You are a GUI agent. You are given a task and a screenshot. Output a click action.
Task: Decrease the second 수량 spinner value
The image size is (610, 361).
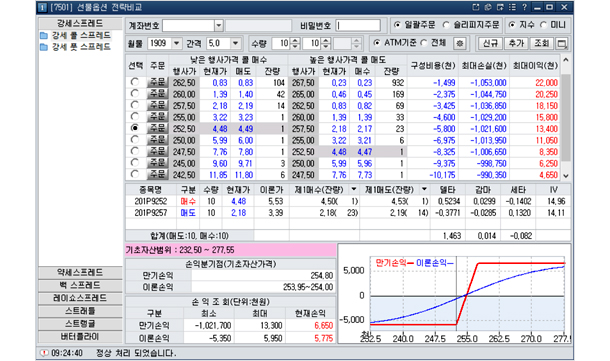(x=326, y=46)
